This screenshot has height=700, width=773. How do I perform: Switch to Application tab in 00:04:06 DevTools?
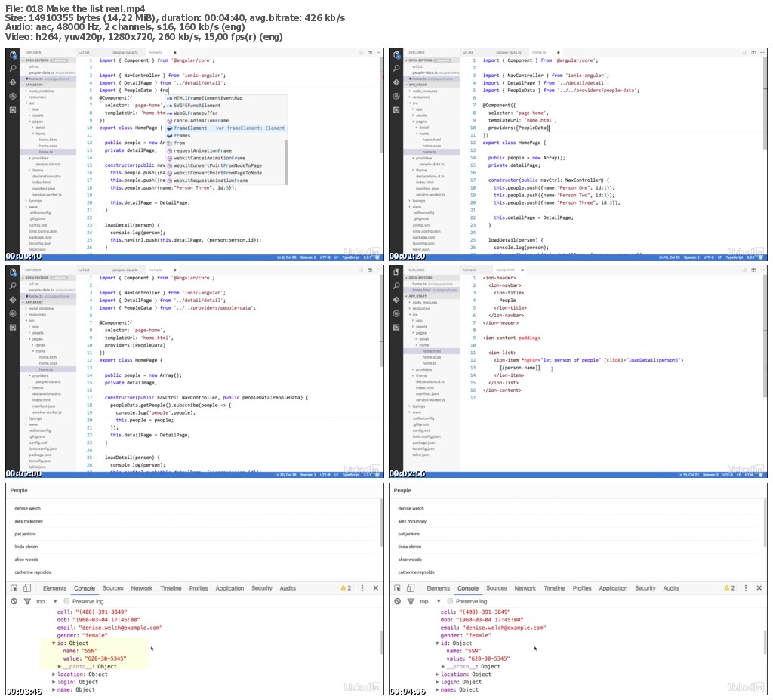[613, 588]
